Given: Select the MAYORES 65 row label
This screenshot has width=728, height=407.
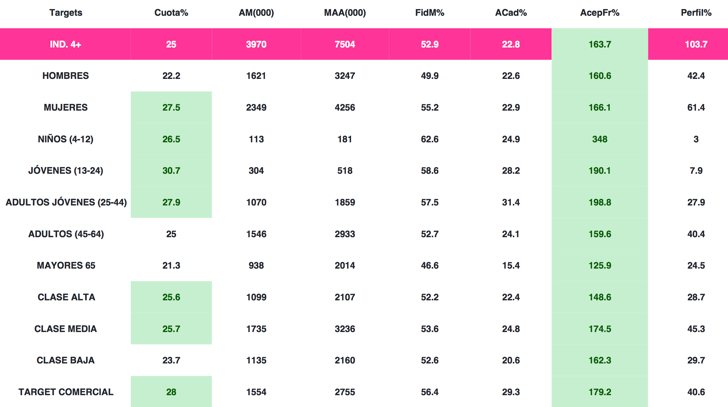Looking at the screenshot, I should [64, 265].
